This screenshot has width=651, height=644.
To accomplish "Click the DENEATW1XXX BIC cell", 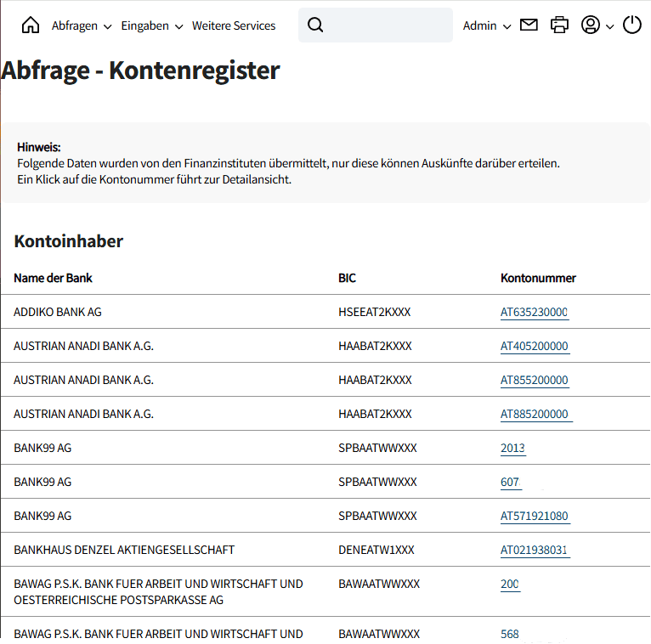I will pyautogui.click(x=376, y=551).
